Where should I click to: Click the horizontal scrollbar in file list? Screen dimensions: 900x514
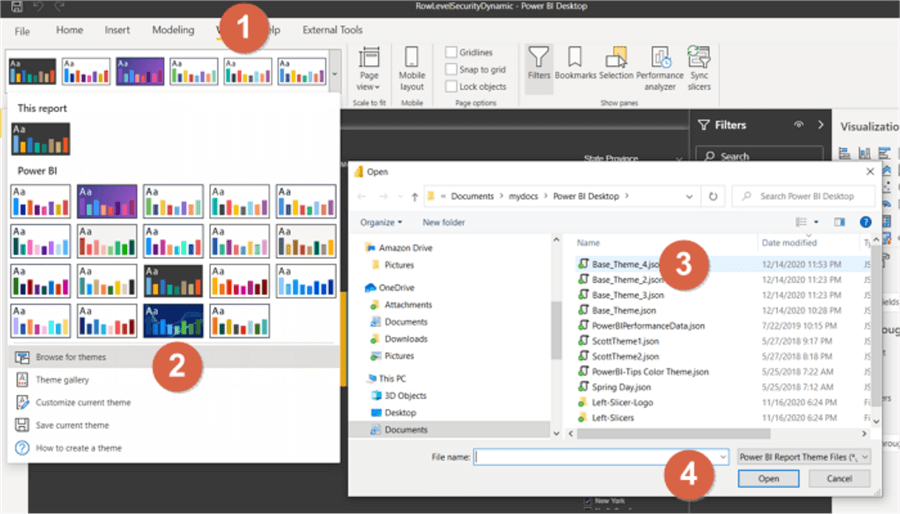pos(673,434)
